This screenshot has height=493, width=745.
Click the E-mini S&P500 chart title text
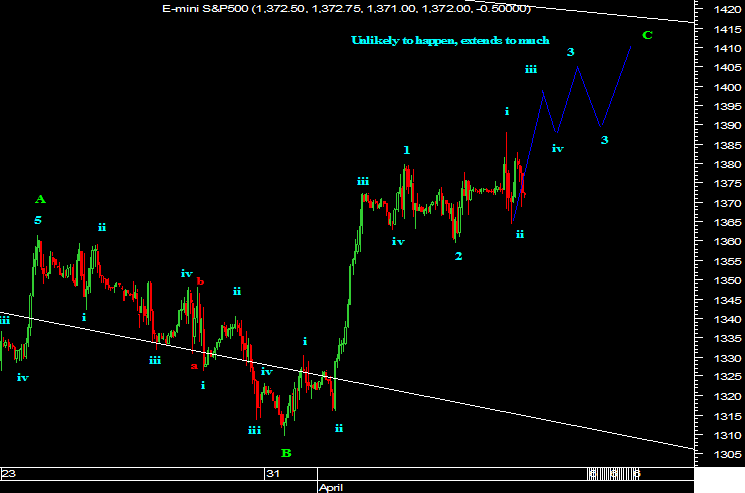(x=346, y=8)
